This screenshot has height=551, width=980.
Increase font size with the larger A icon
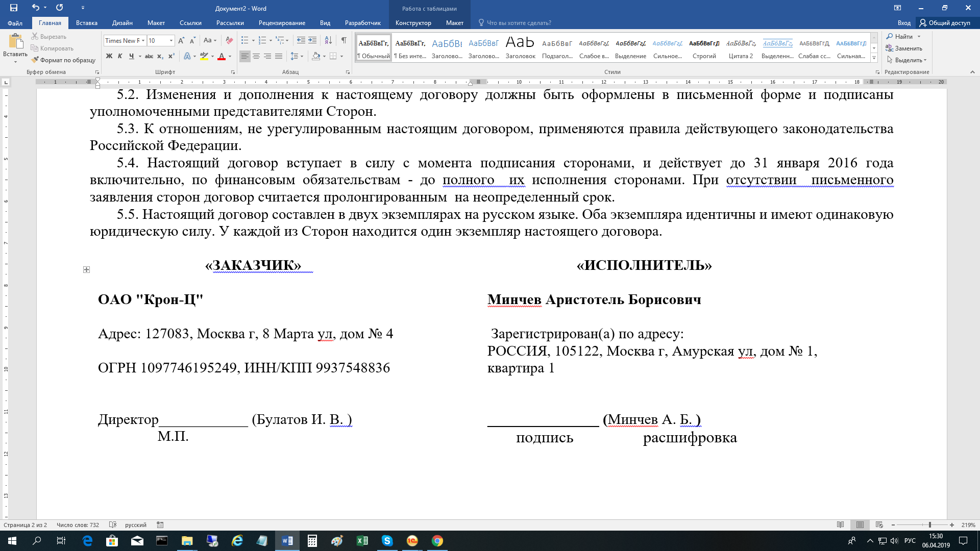[x=181, y=40]
